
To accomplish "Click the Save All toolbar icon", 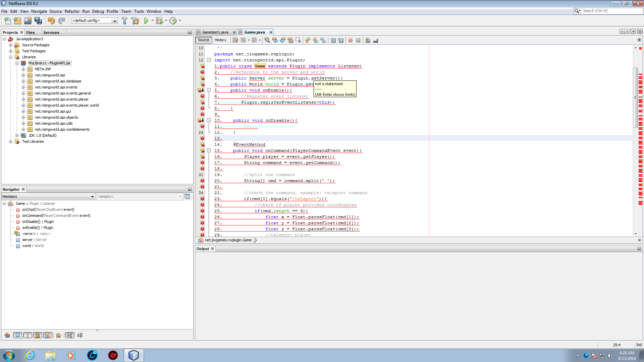I will point(38,21).
